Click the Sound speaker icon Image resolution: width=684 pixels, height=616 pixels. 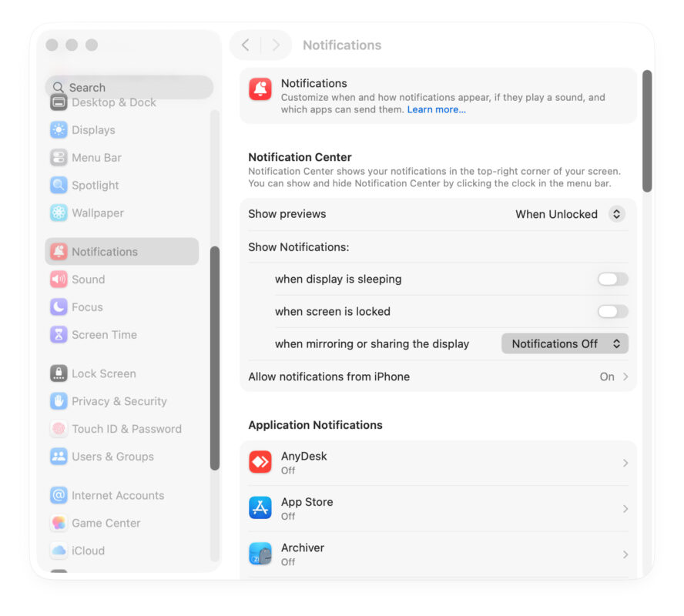[x=59, y=280]
